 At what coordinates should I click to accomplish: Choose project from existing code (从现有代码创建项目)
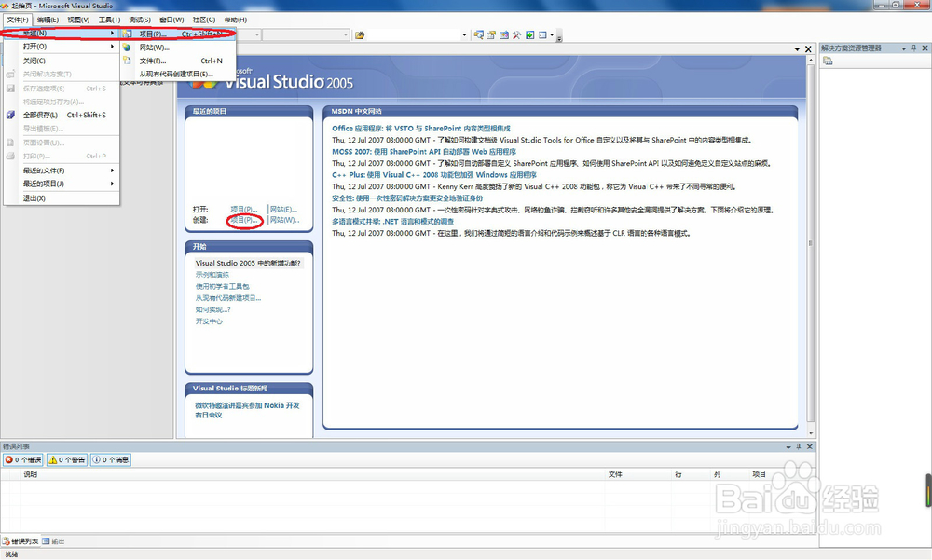click(178, 75)
